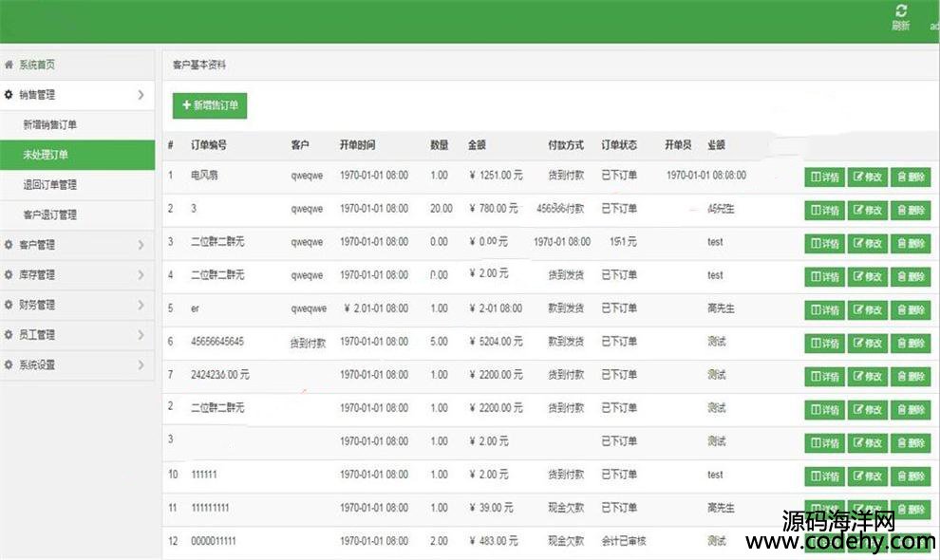Open 客户退订管理 submenu item
The image size is (940, 560).
pyautogui.click(x=50, y=215)
